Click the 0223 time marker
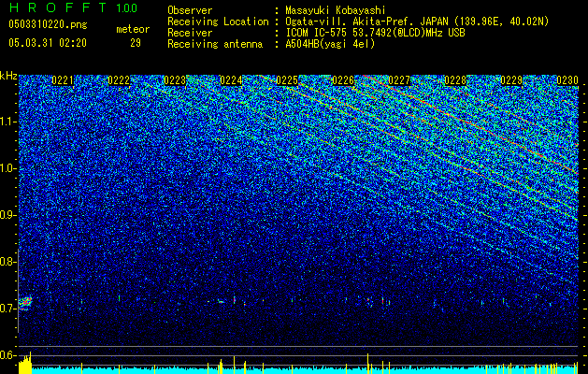This screenshot has height=374, width=588. coord(175,80)
